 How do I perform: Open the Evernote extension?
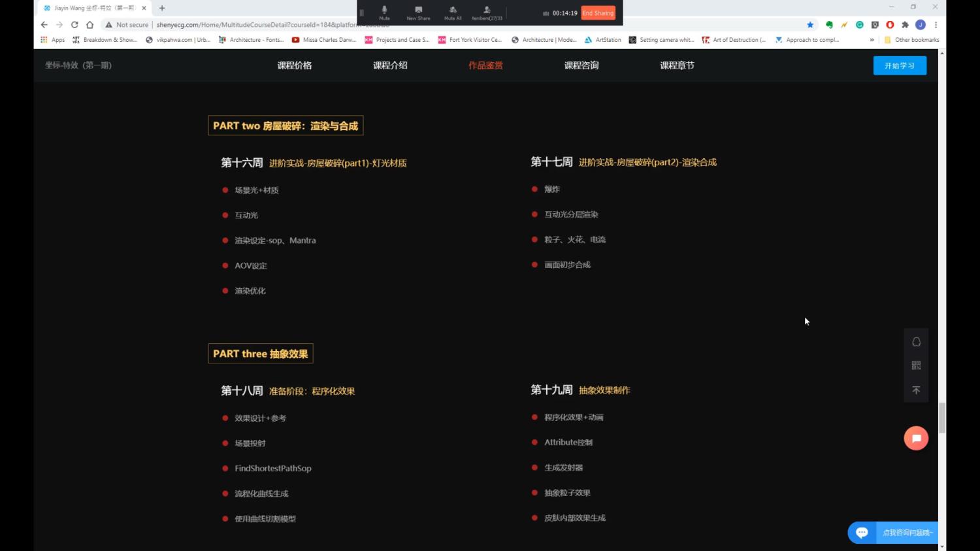coord(829,25)
